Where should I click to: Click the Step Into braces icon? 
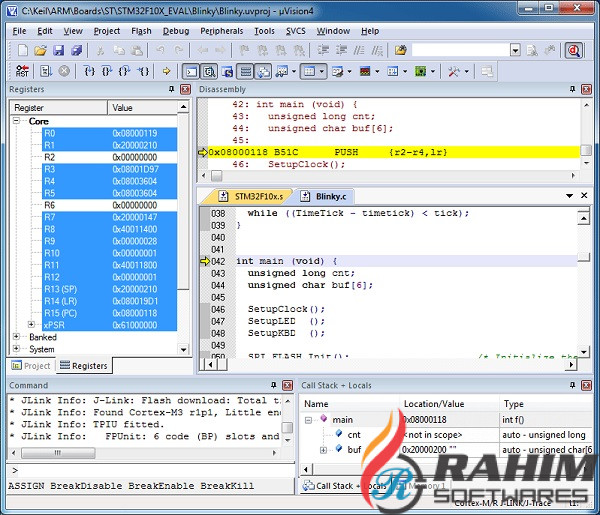[x=90, y=71]
